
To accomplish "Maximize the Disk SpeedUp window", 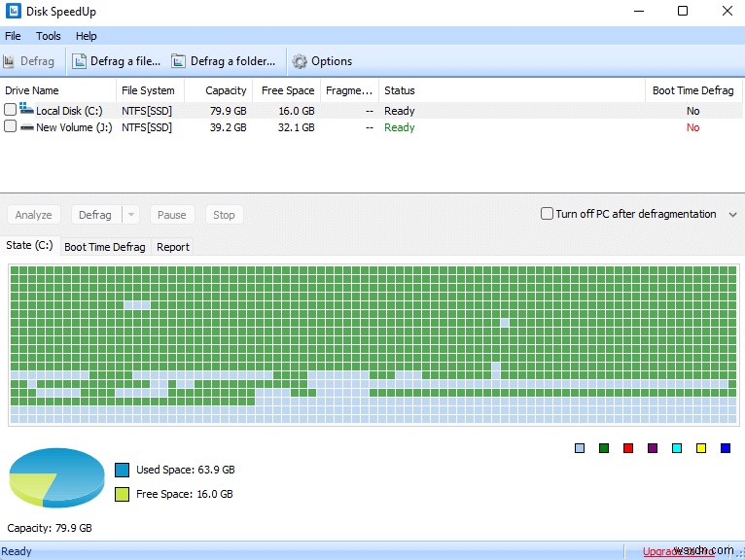I will coord(683,11).
